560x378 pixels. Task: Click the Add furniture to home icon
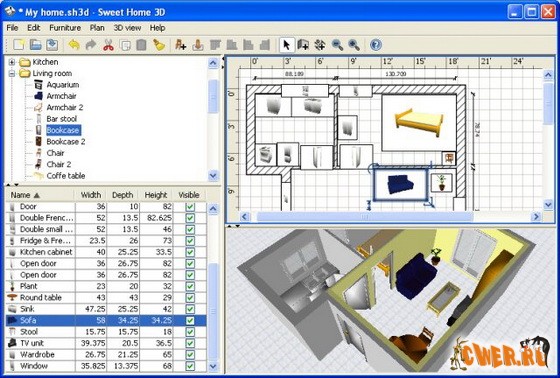coord(180,45)
